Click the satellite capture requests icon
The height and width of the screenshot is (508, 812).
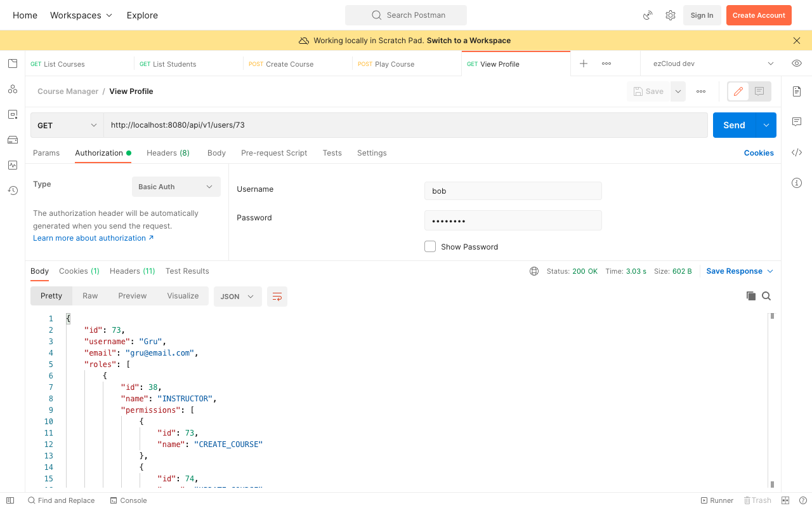648,15
